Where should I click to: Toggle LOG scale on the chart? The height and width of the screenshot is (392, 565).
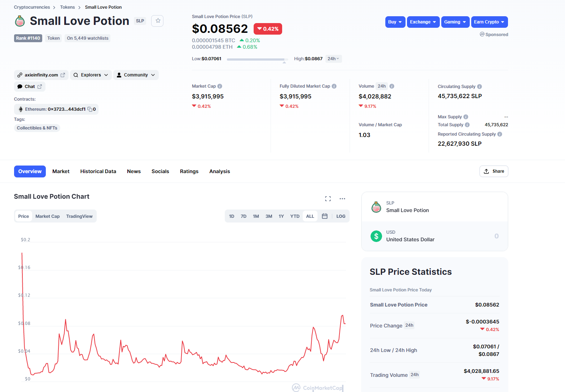pos(341,216)
